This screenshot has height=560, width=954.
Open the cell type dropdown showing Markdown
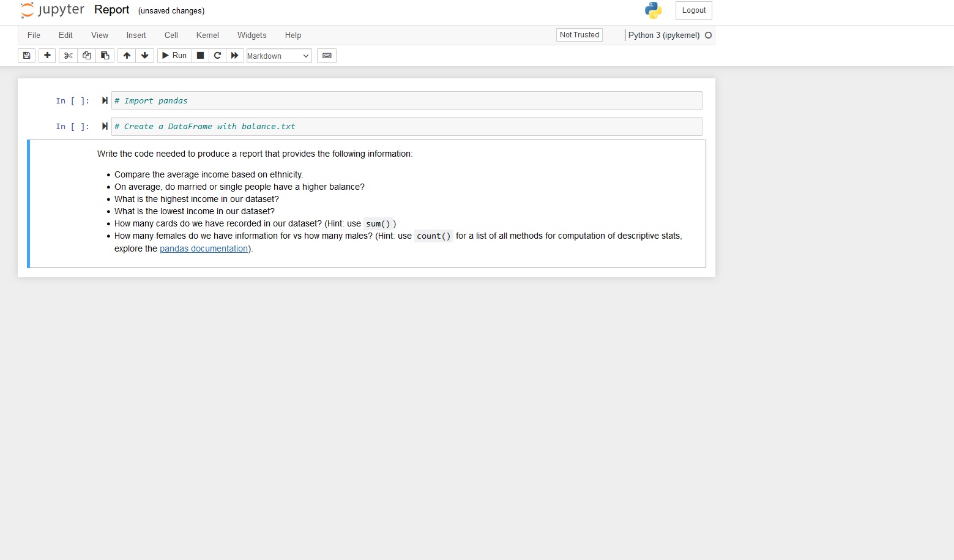(278, 56)
